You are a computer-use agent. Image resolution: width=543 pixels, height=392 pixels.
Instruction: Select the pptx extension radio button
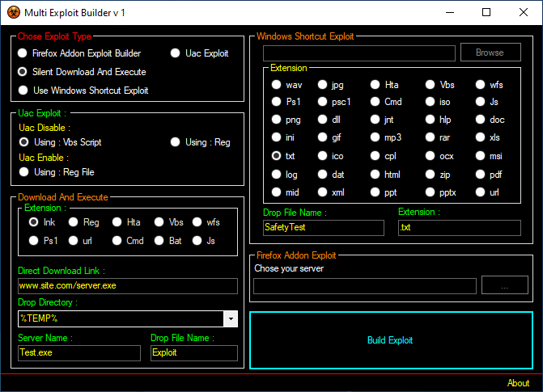pos(430,192)
